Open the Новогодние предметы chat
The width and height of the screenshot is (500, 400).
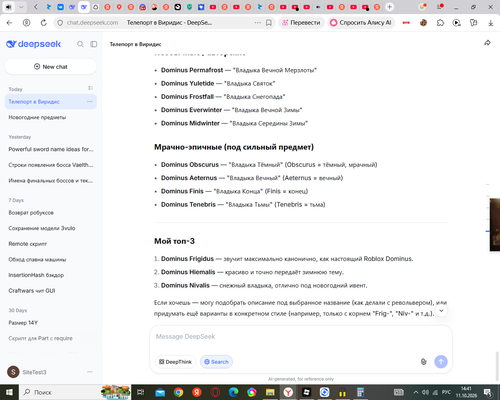pyautogui.click(x=50, y=117)
